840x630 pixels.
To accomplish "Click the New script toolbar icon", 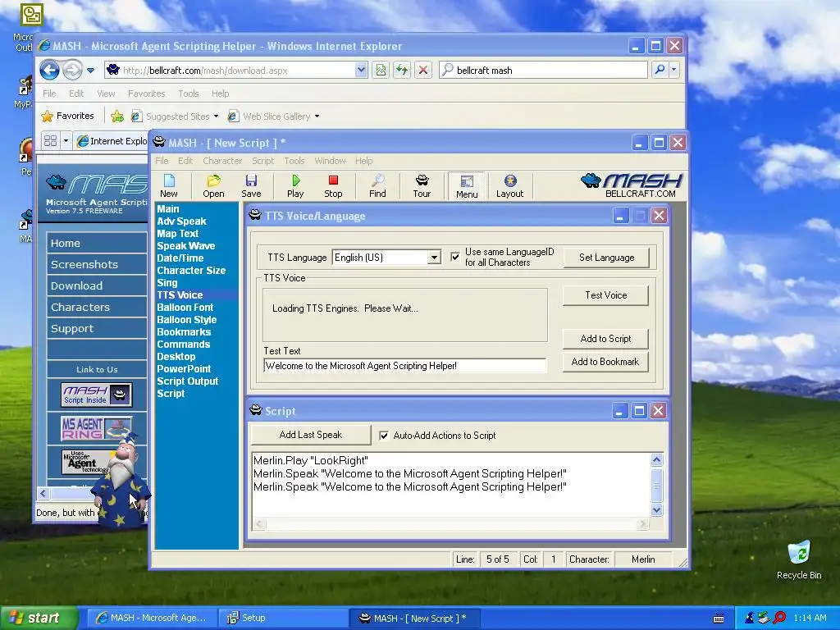I will [169, 186].
